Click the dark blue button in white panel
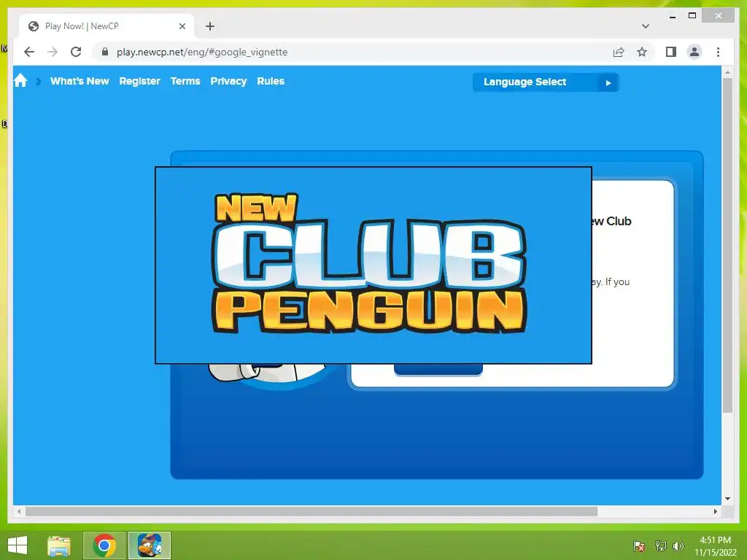The width and height of the screenshot is (747, 560). pyautogui.click(x=438, y=370)
